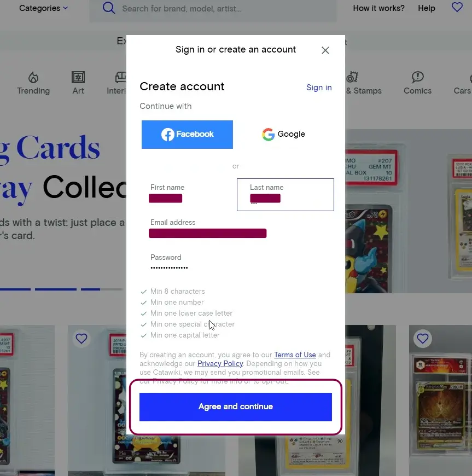This screenshot has height=476, width=472.
Task: Expand the Categories dropdown
Action: pyautogui.click(x=43, y=8)
